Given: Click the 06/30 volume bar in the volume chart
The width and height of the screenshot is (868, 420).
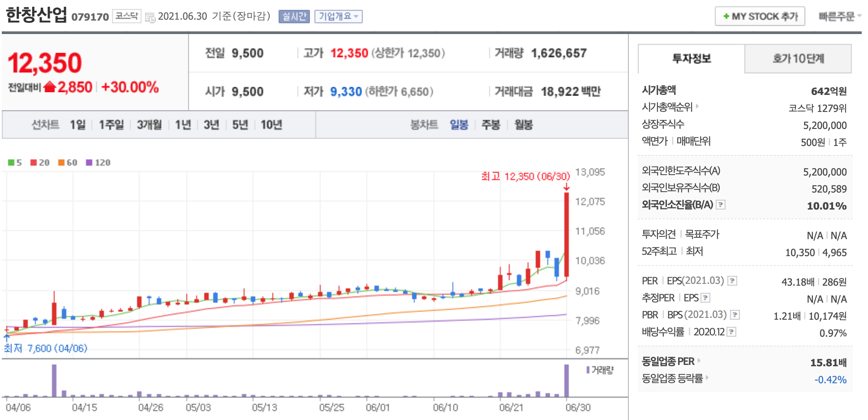Looking at the screenshot, I should coord(567,381).
